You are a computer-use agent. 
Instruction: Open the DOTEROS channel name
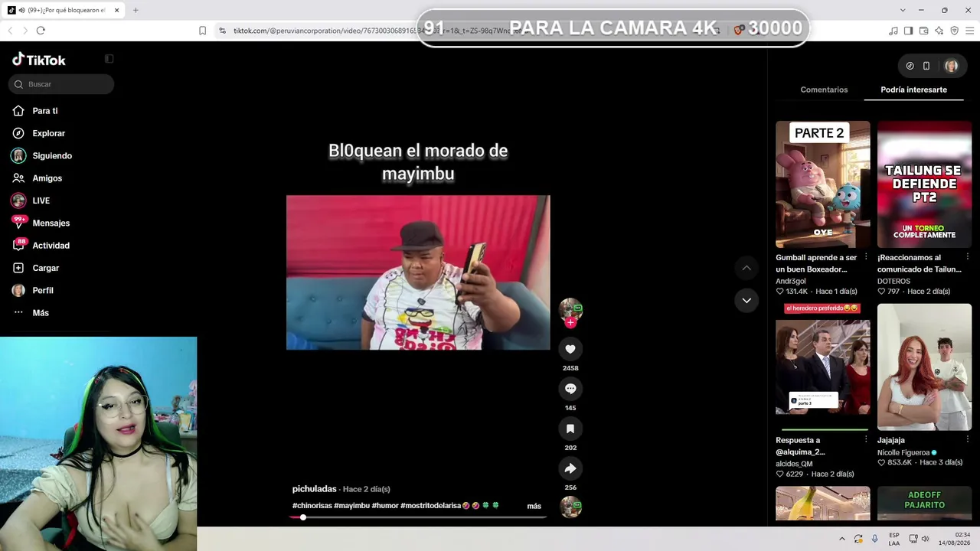pyautogui.click(x=893, y=281)
